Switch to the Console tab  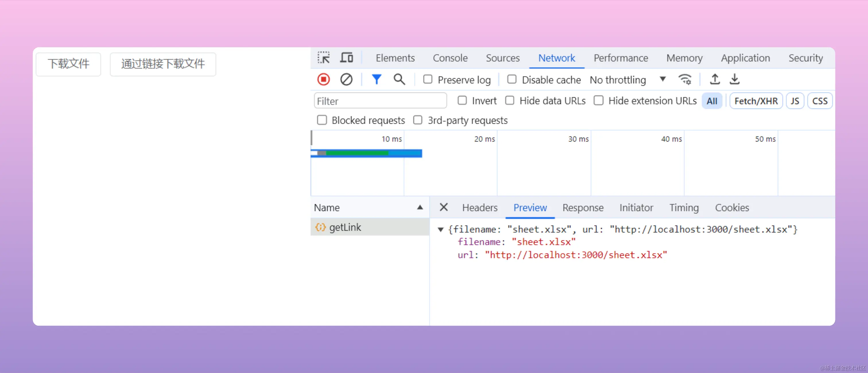[x=450, y=58]
